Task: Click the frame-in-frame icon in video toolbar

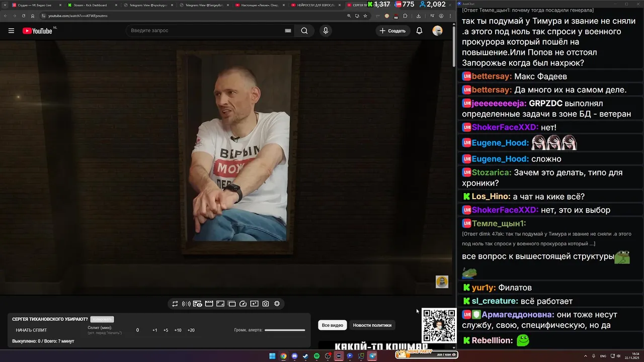Action: (220, 304)
